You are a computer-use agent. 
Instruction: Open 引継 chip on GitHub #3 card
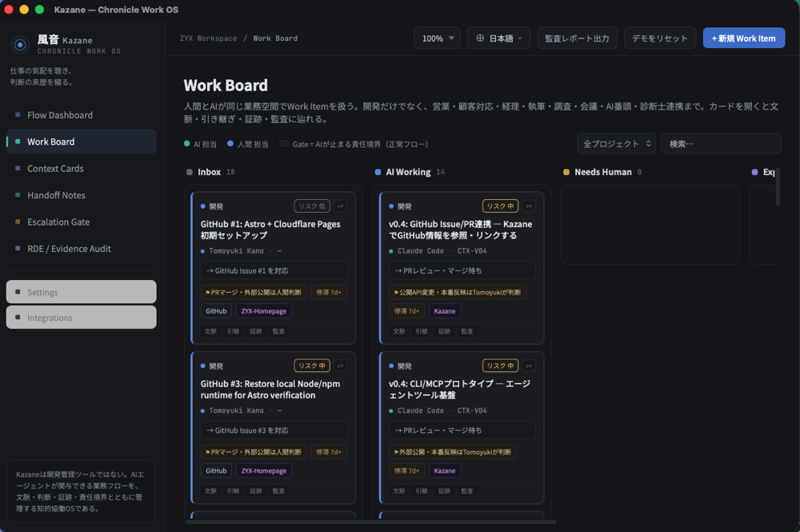click(x=233, y=490)
